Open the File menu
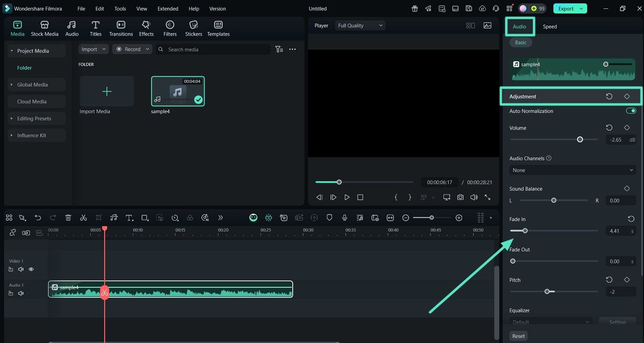 coord(81,8)
